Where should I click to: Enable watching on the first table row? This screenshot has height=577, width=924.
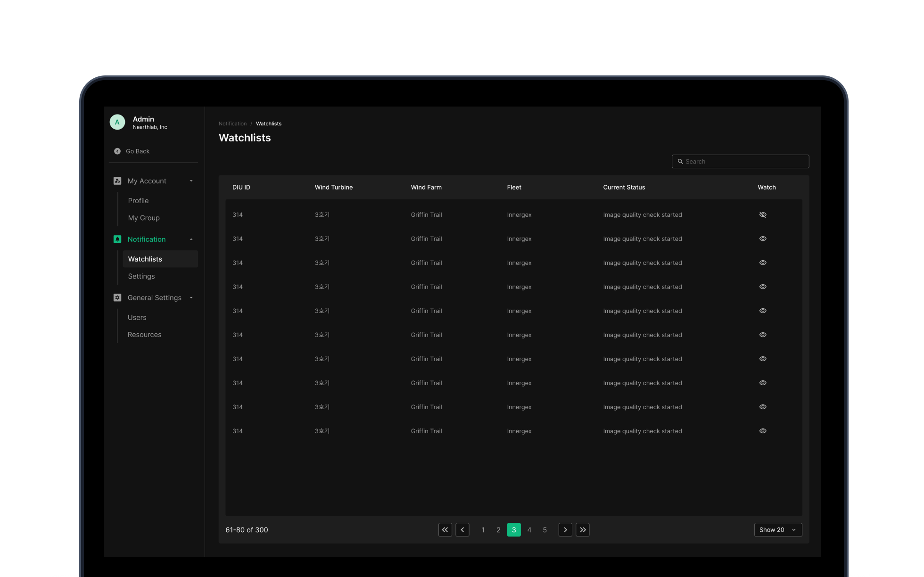point(763,214)
